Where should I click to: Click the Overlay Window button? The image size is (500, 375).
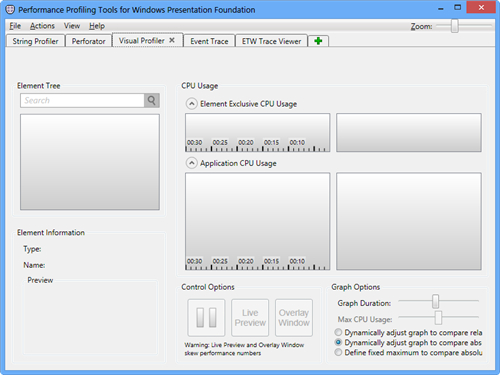click(294, 317)
